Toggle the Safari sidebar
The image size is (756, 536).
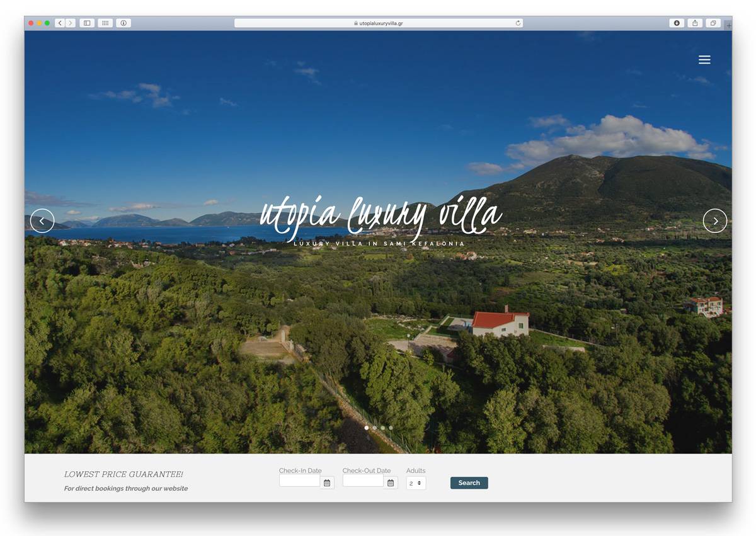pyautogui.click(x=87, y=23)
